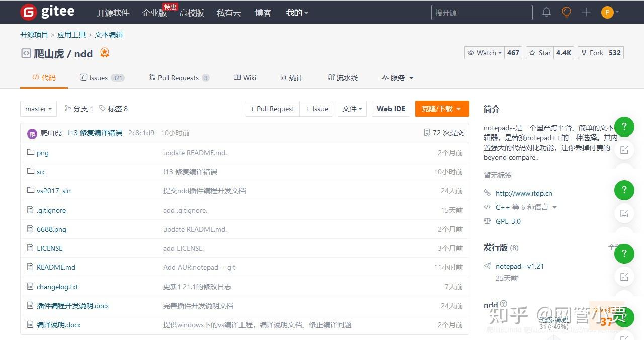644x340 pixels.
Task: Open the 文件 dropdown
Action: tap(352, 109)
